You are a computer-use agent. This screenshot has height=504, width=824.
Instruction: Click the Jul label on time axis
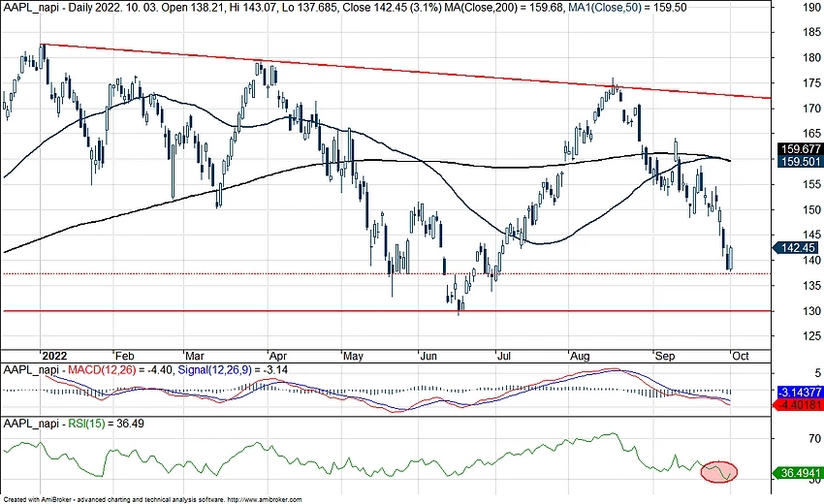(x=503, y=356)
